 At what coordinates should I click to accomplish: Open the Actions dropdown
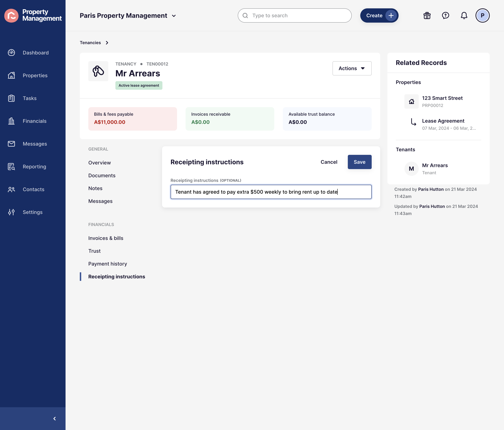click(352, 68)
